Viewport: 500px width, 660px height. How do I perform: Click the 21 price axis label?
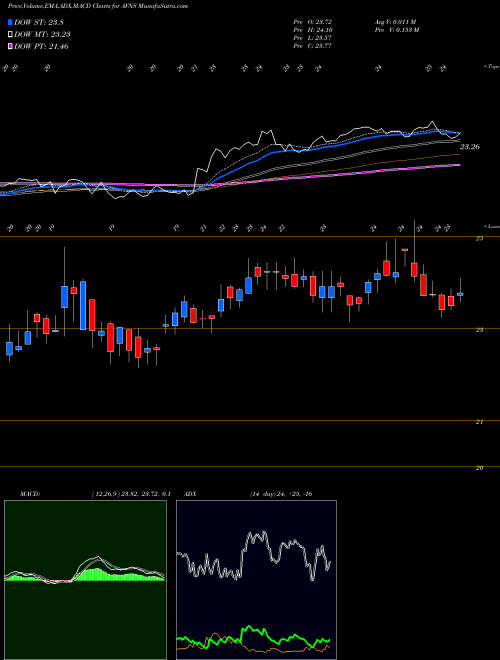pos(479,422)
